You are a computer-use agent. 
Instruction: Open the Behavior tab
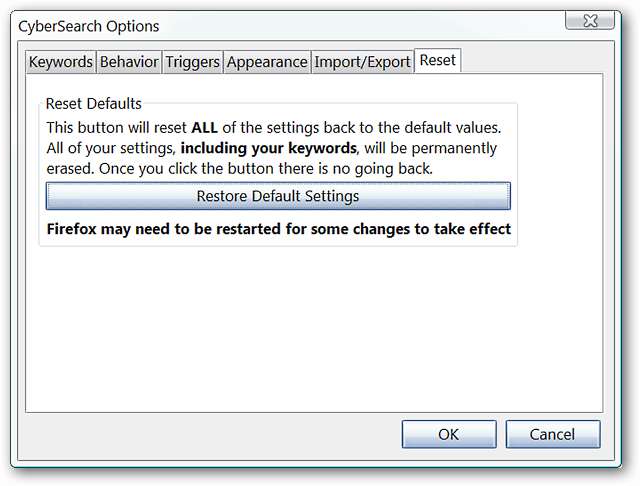click(x=129, y=62)
